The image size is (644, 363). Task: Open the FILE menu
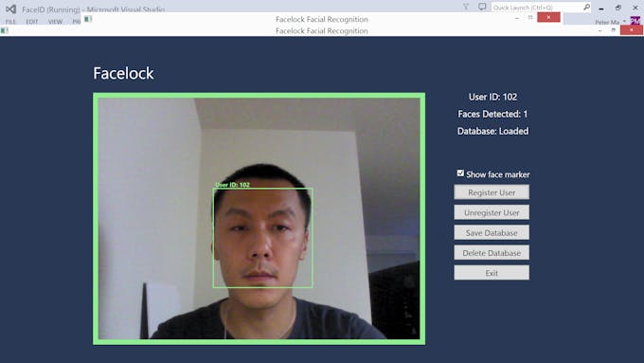(x=10, y=22)
